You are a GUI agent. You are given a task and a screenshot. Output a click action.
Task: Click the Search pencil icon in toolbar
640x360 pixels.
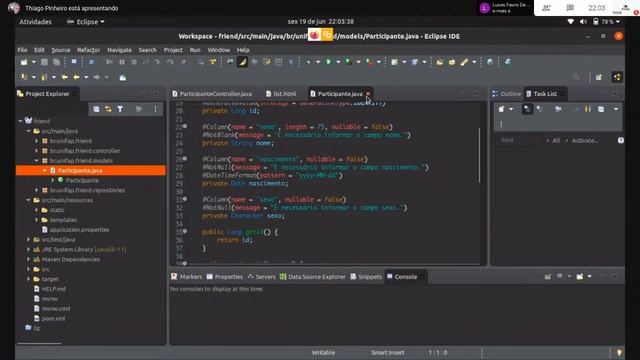(464, 62)
